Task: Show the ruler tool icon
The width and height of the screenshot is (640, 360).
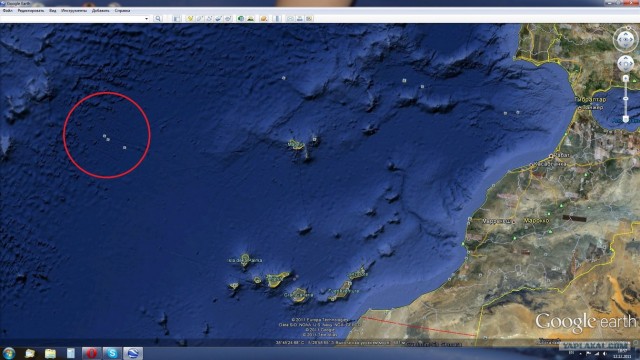Action: click(277, 18)
